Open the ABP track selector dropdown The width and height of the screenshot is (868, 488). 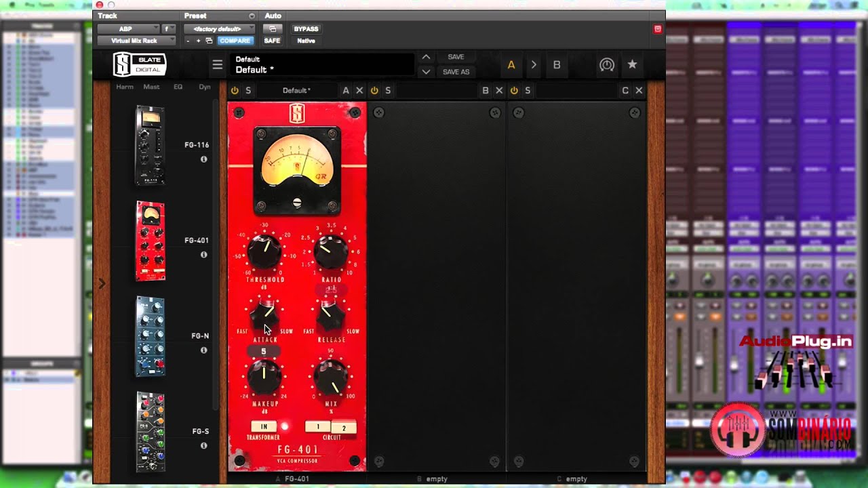point(130,29)
